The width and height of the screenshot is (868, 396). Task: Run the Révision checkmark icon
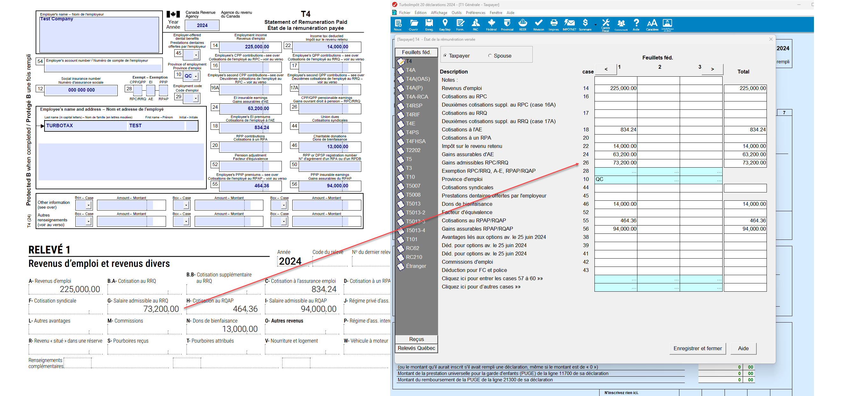click(x=538, y=24)
